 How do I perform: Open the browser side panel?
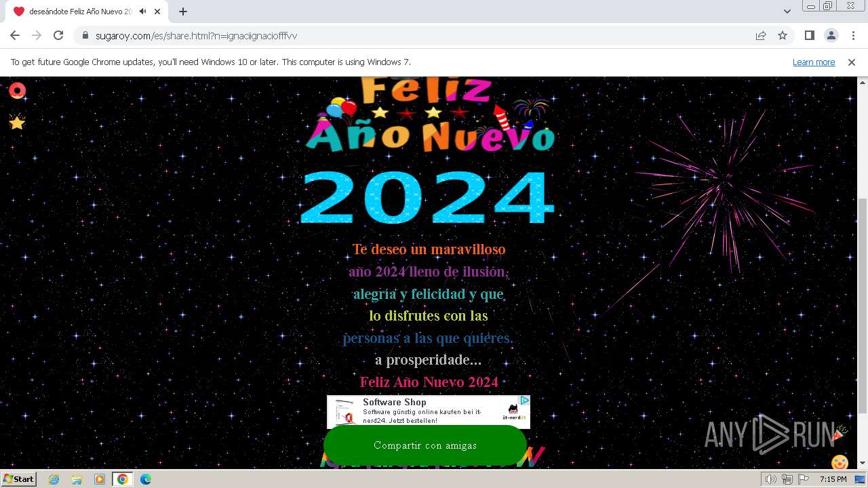coord(809,35)
